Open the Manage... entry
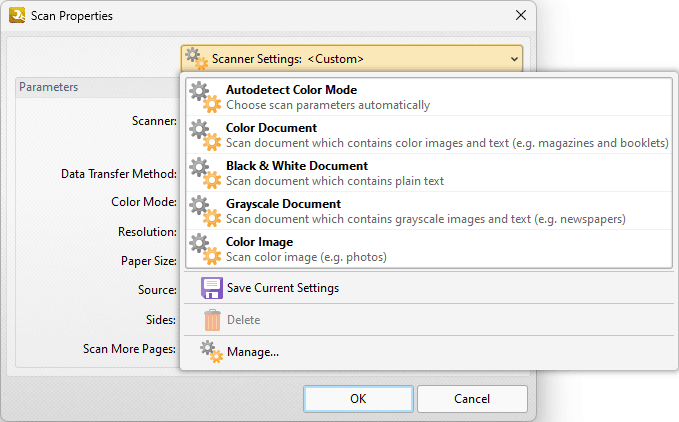679x422 pixels. (x=429, y=352)
